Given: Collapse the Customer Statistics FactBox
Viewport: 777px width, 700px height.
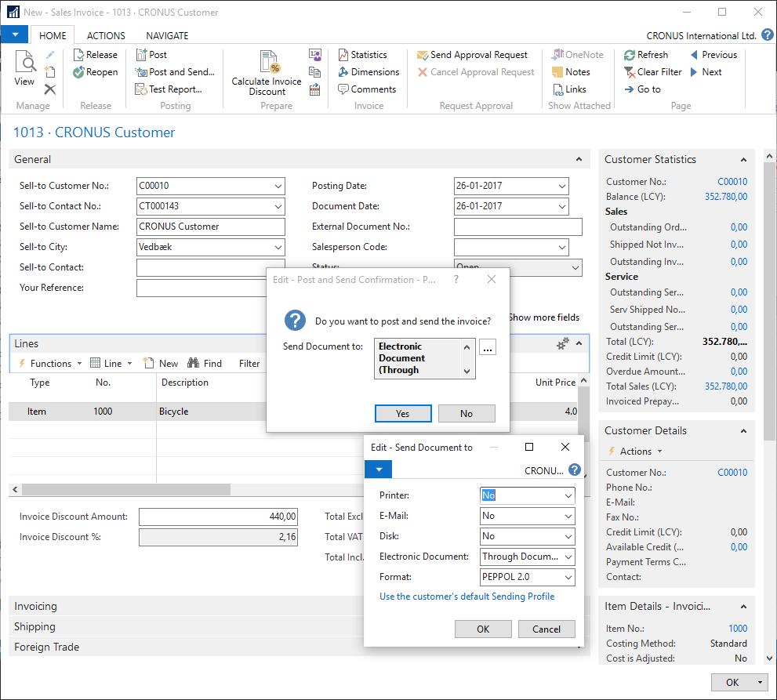Looking at the screenshot, I should (x=743, y=160).
